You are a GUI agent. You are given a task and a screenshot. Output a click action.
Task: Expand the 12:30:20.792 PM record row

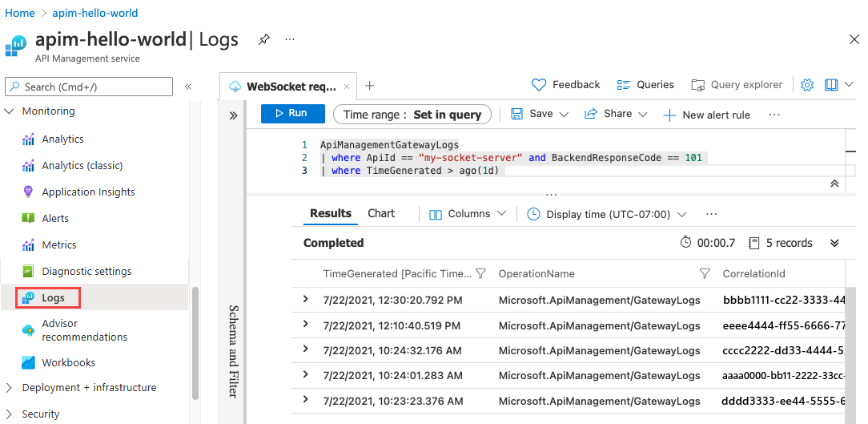(306, 299)
